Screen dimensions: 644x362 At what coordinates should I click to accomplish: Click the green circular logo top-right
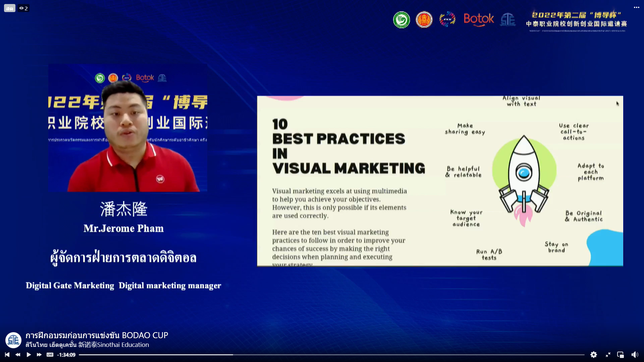401,20
